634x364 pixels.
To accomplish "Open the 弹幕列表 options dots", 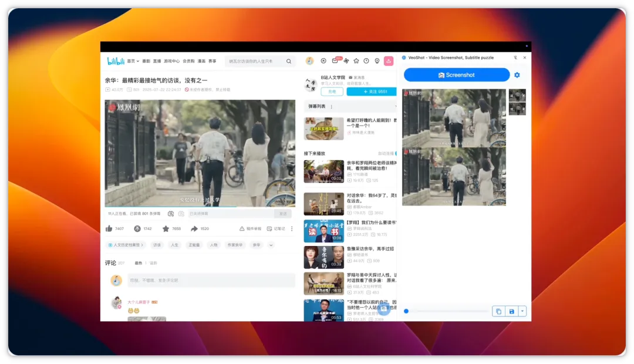I will [x=332, y=107].
